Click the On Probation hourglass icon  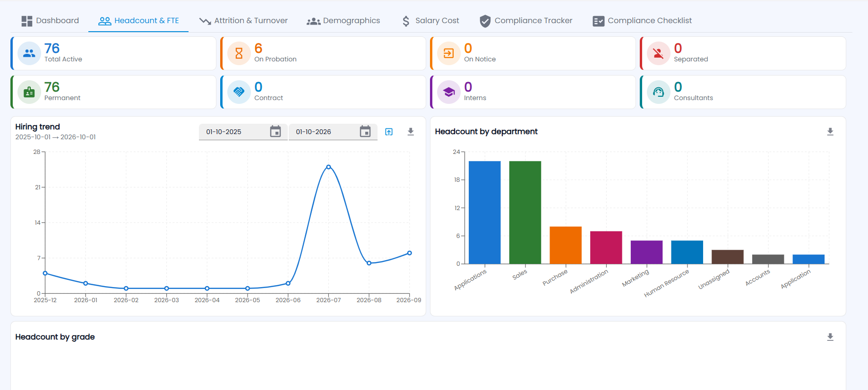click(239, 53)
